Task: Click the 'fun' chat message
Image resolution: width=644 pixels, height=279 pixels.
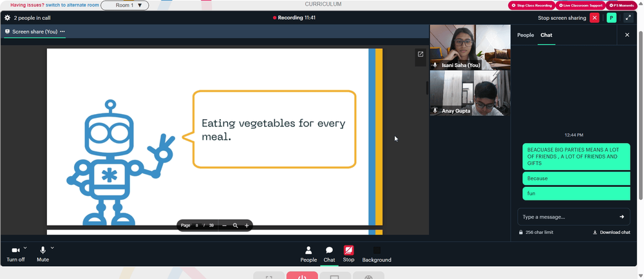Action: pyautogui.click(x=576, y=193)
